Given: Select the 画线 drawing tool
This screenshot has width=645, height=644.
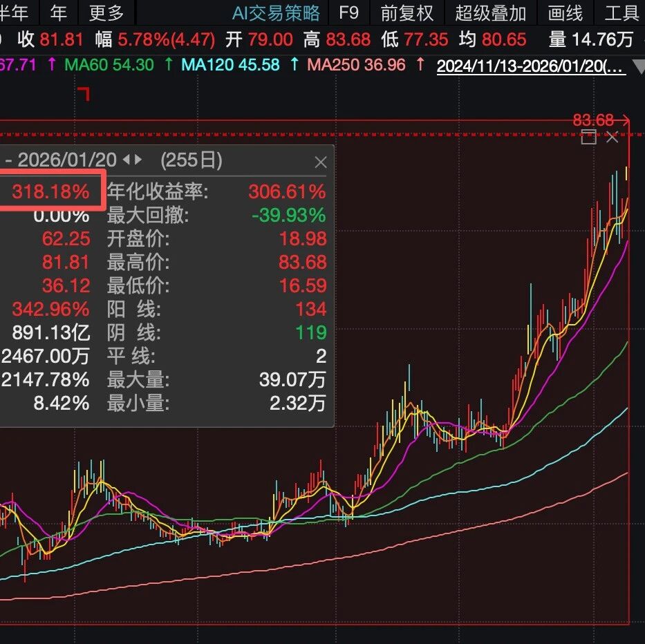Looking at the screenshot, I should click(x=565, y=12).
